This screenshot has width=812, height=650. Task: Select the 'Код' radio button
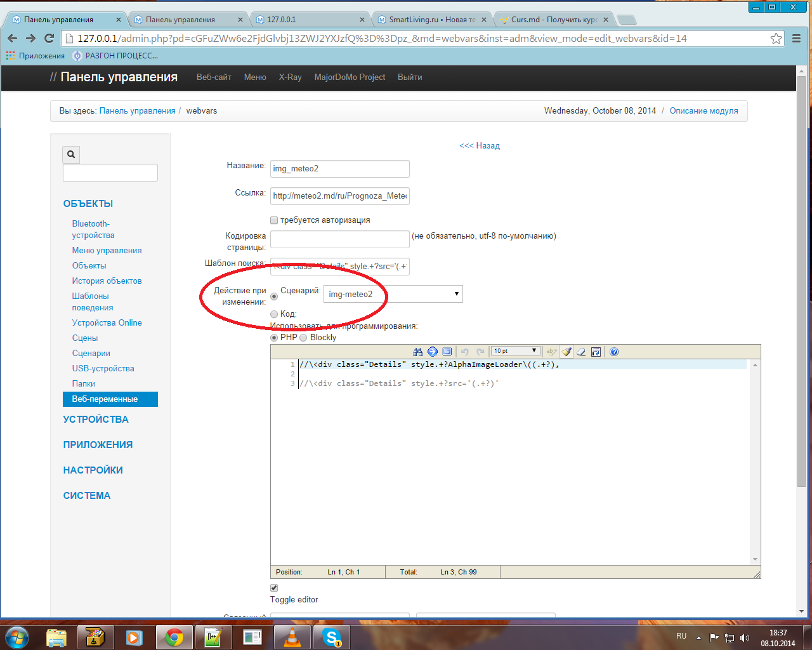tap(274, 314)
